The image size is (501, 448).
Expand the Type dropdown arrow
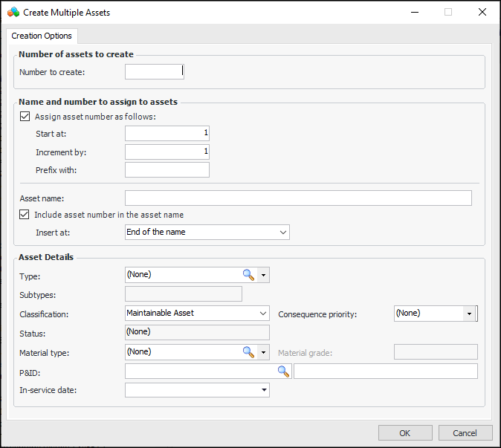point(263,275)
